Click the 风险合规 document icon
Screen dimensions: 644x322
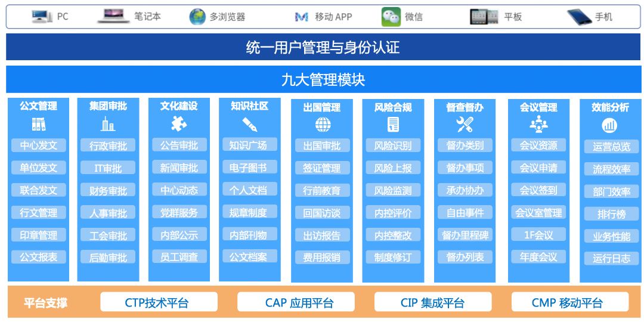pos(393,124)
